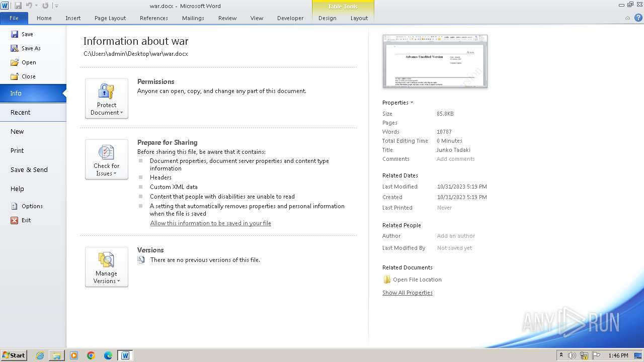Click the no previous versions document icon

point(141,260)
